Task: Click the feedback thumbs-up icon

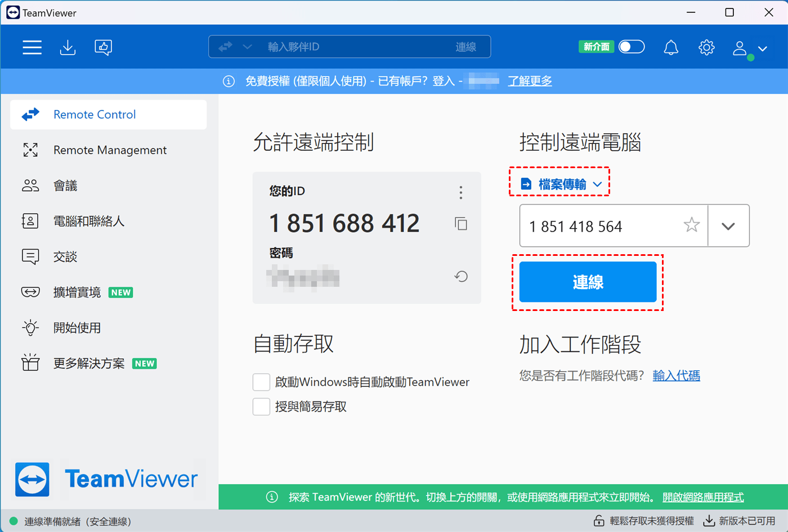Action: pyautogui.click(x=103, y=47)
